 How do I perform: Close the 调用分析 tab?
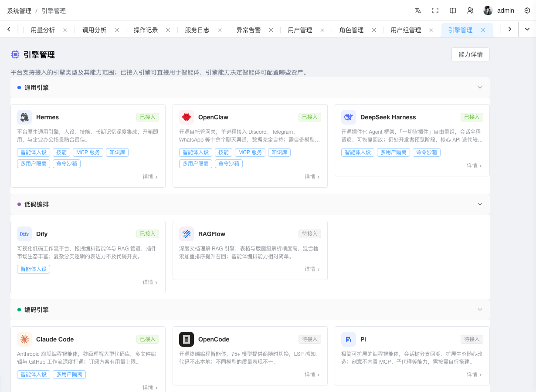pos(117,30)
